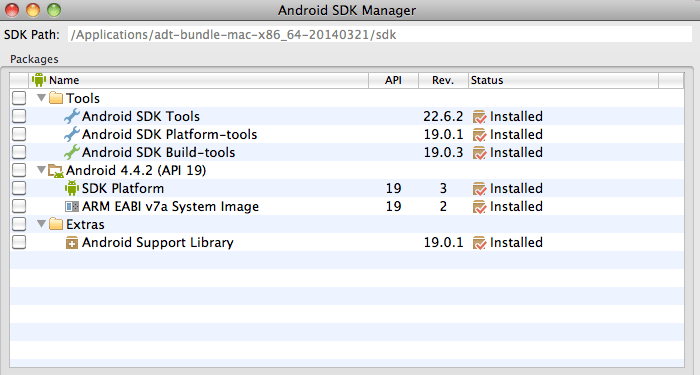Image resolution: width=700 pixels, height=375 pixels.
Task: Sort by the Rev. column header
Action: coord(443,80)
